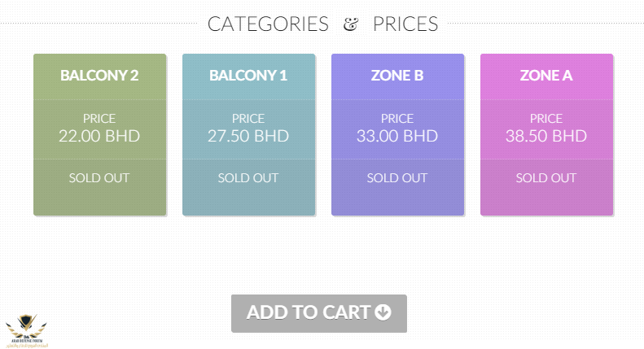Click SOLD OUT under Zone B
Screen dimensions: 644x349
(397, 177)
